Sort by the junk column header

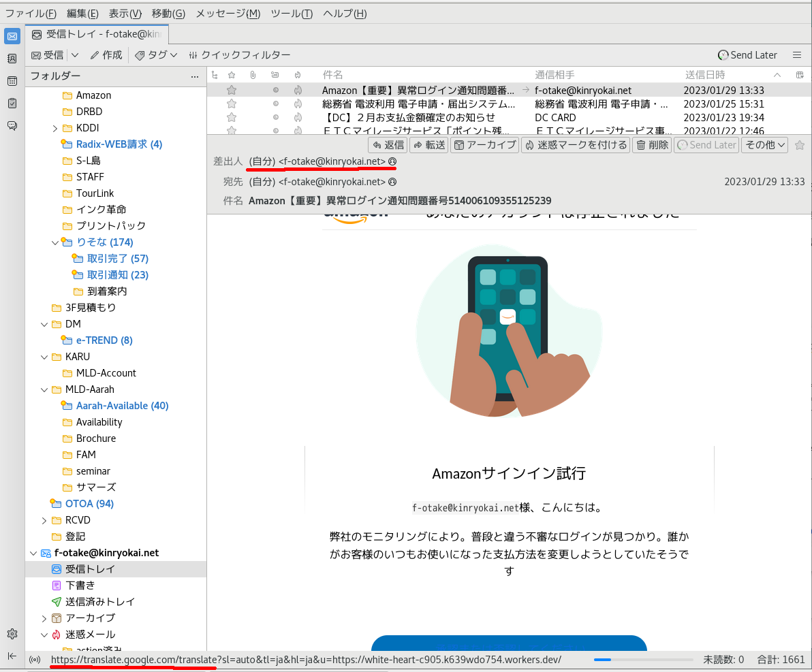(x=298, y=75)
